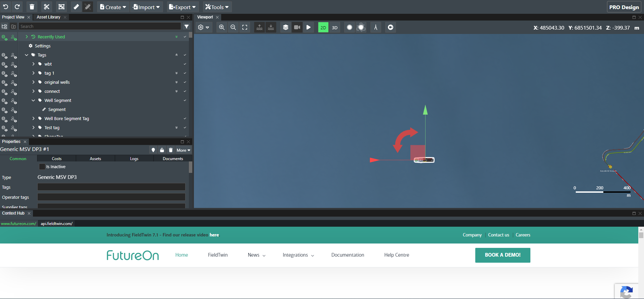The width and height of the screenshot is (644, 299).
Task: Switch to the Asset Library tab
Action: (48, 17)
